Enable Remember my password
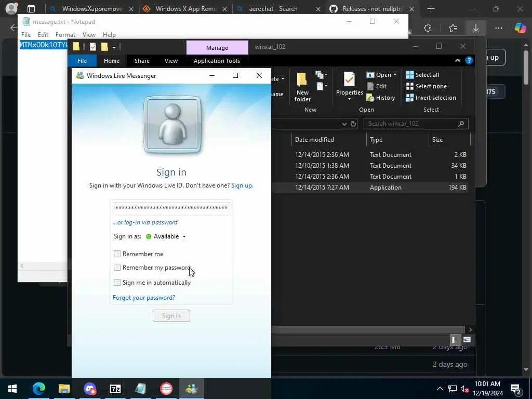This screenshot has width=532, height=399. 117,268
